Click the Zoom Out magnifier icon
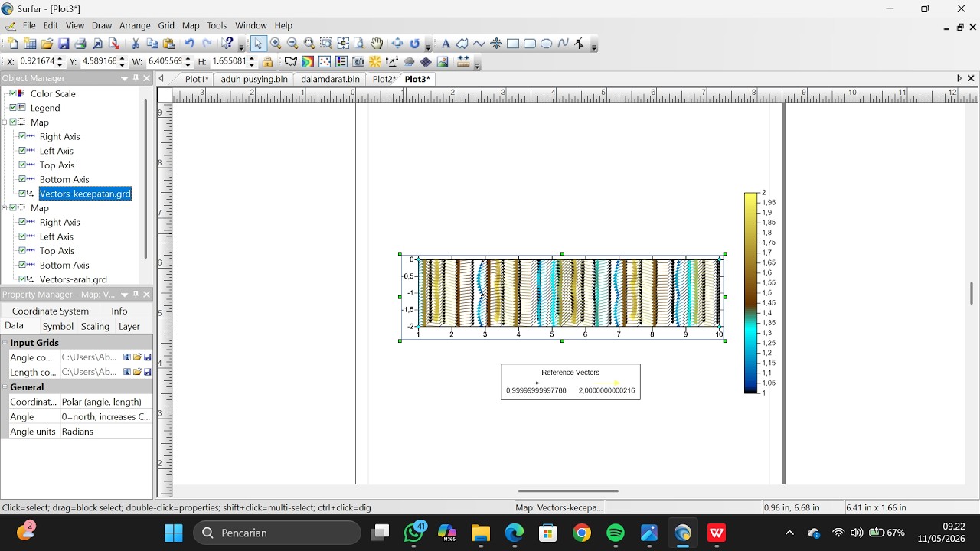Screen dimensions: 980x551 pyautogui.click(x=292, y=44)
